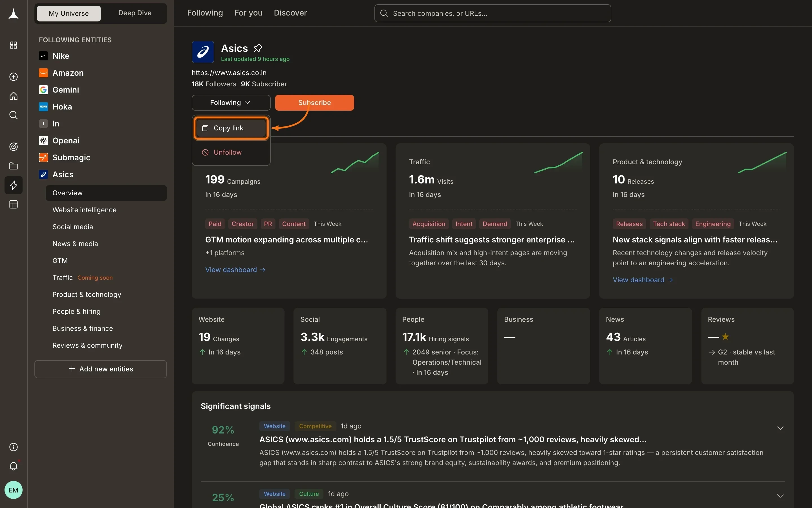
Task: Pin Asics using the pin icon
Action: coord(258,48)
